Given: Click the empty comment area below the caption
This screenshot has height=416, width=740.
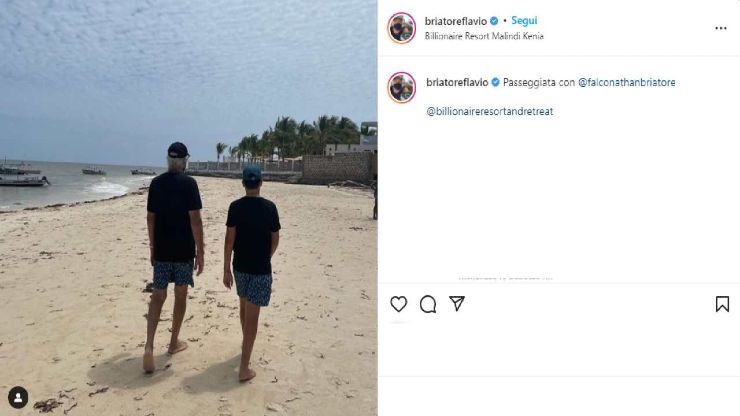Looking at the screenshot, I should 559,198.
